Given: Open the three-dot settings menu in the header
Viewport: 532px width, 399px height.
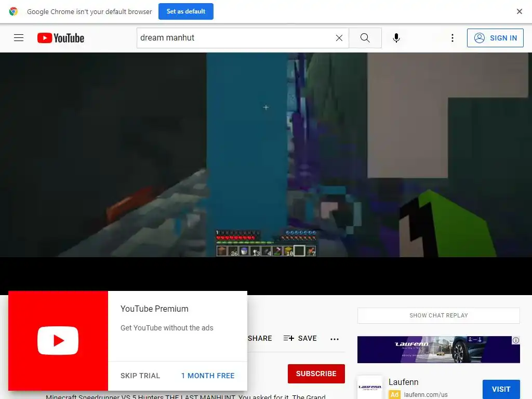Looking at the screenshot, I should coord(453,38).
